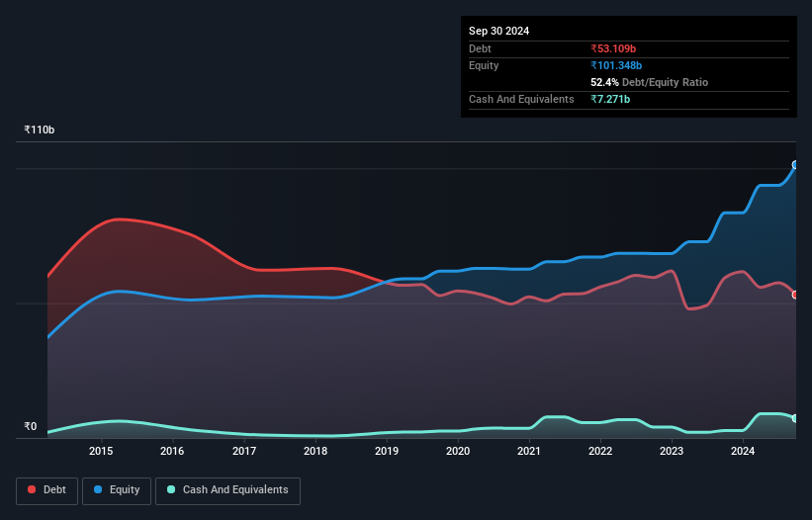Click the ₹7.271b cash value
This screenshot has height=520, width=812.
(610, 99)
